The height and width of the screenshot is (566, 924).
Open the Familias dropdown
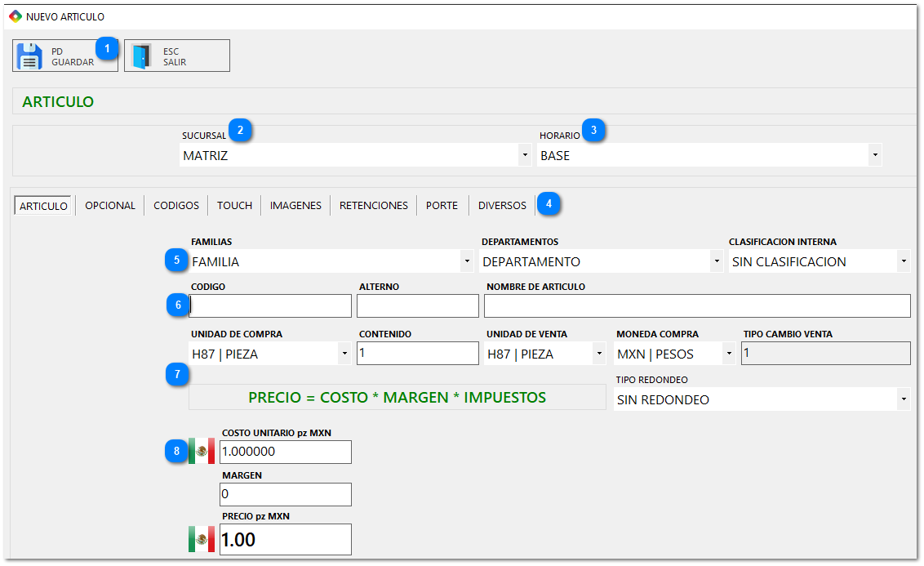click(x=331, y=261)
